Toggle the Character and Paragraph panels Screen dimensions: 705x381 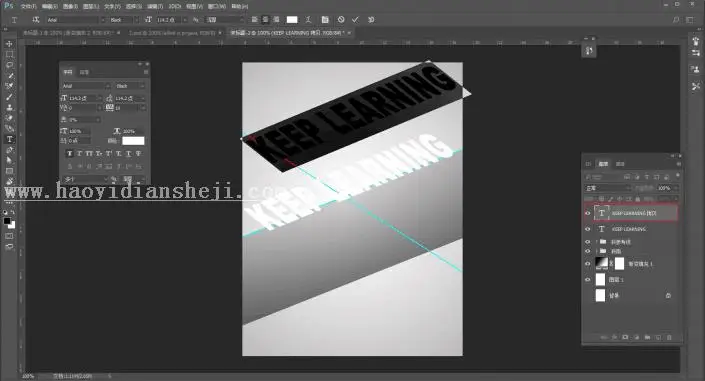tap(325, 20)
